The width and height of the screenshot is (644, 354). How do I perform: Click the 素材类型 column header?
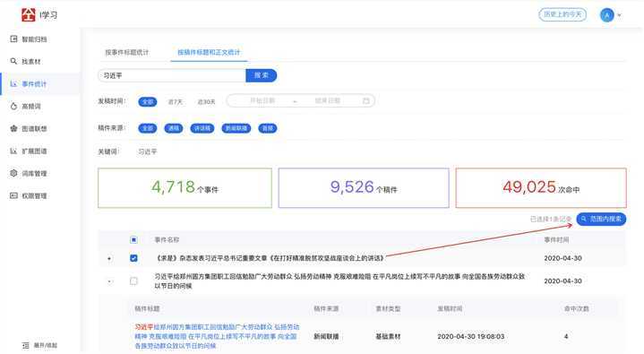coord(388,308)
